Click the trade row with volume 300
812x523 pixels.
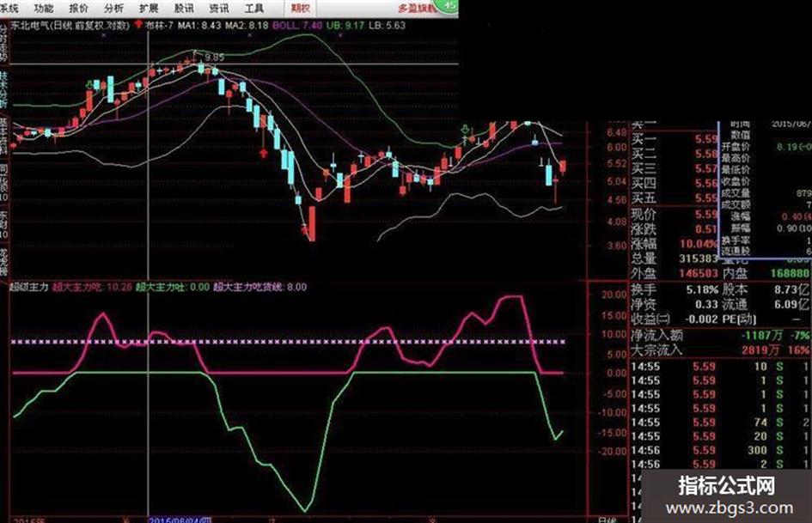click(720, 450)
